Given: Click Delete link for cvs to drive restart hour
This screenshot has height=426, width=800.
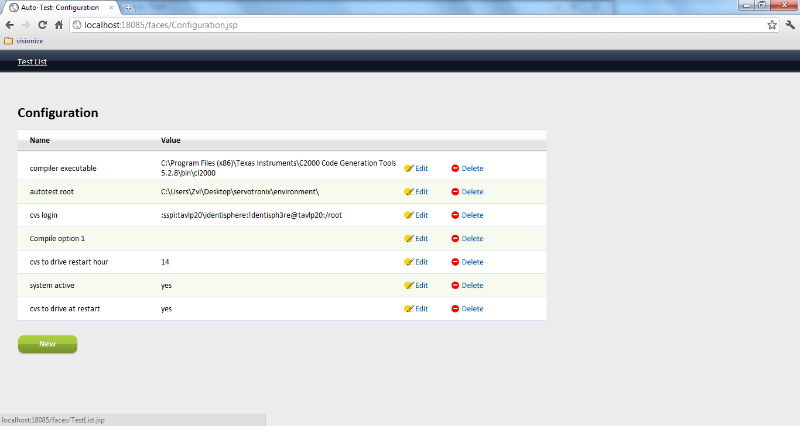Looking at the screenshot, I should [472, 262].
